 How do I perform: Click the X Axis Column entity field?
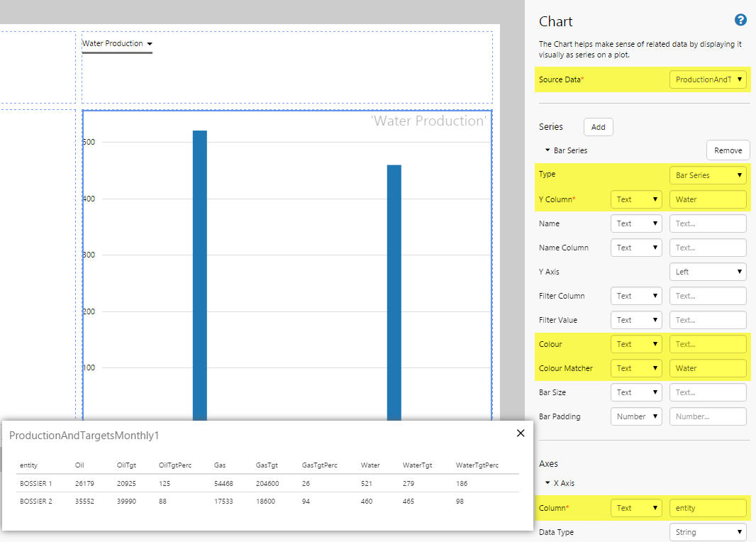[x=708, y=508]
